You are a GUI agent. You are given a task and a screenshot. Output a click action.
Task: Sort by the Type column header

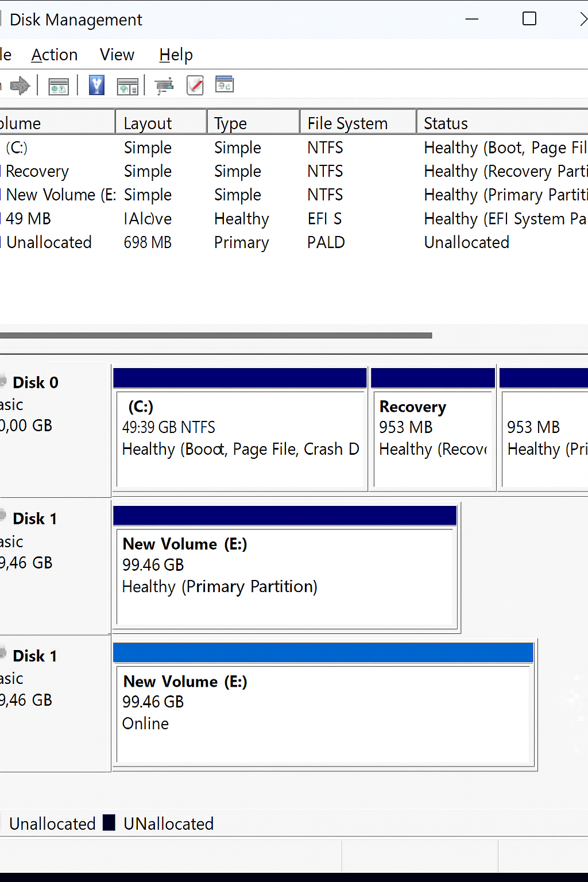(253, 123)
